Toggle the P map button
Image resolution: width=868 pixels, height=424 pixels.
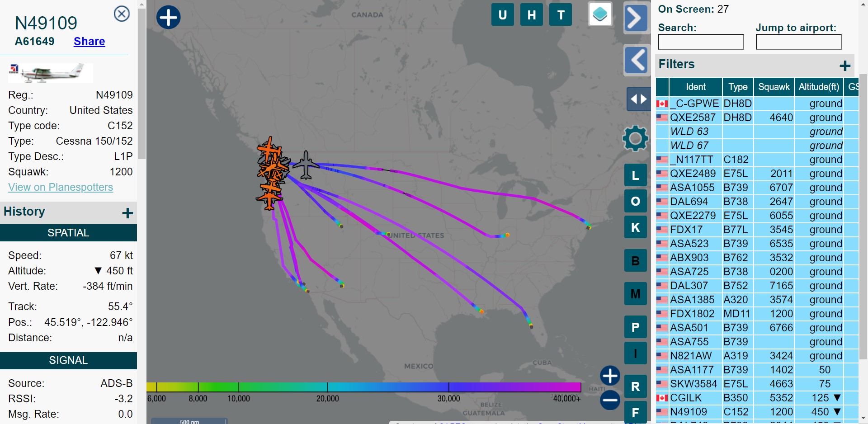click(x=636, y=327)
